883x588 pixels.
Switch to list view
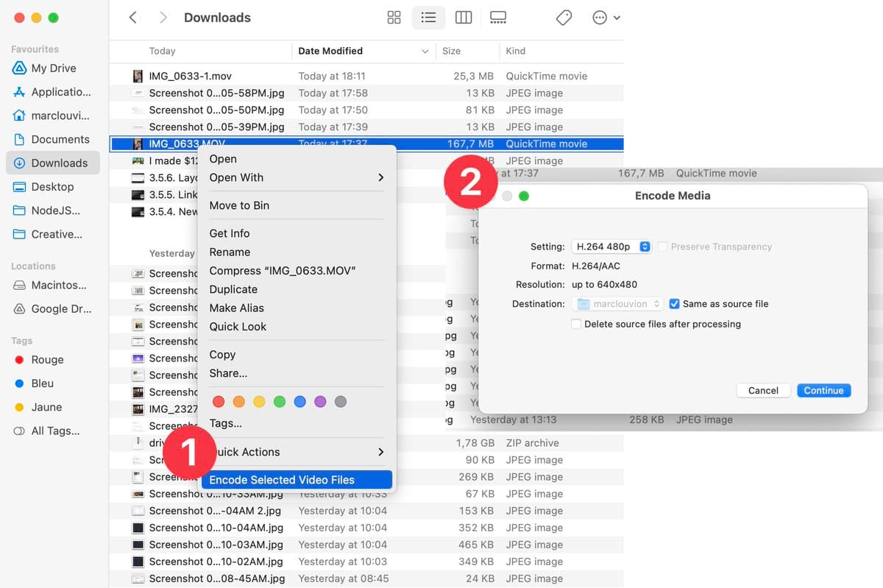pyautogui.click(x=428, y=18)
